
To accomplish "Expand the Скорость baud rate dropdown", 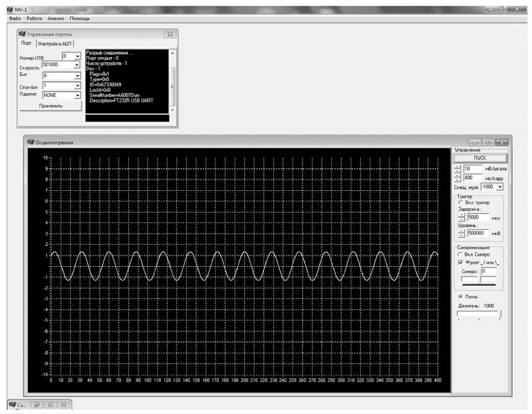I will point(77,65).
